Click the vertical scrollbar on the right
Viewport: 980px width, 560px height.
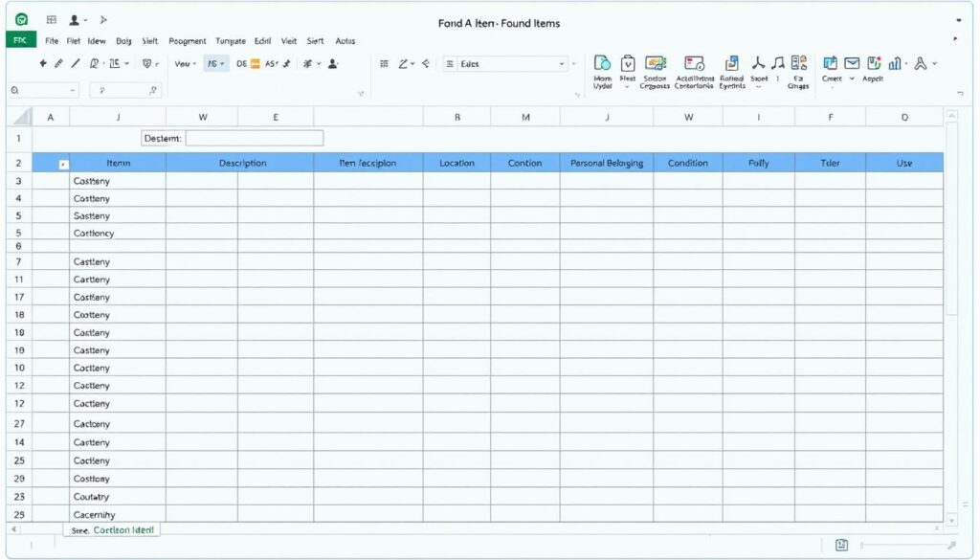(x=952, y=219)
